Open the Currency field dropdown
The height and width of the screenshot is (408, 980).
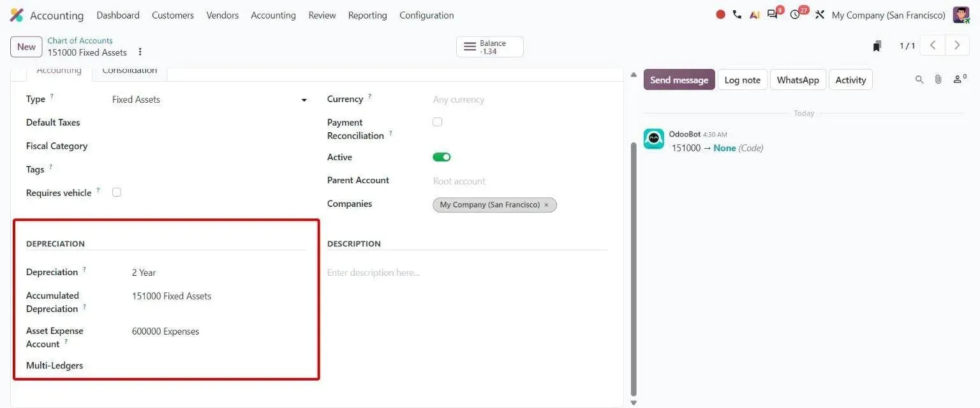520,100
